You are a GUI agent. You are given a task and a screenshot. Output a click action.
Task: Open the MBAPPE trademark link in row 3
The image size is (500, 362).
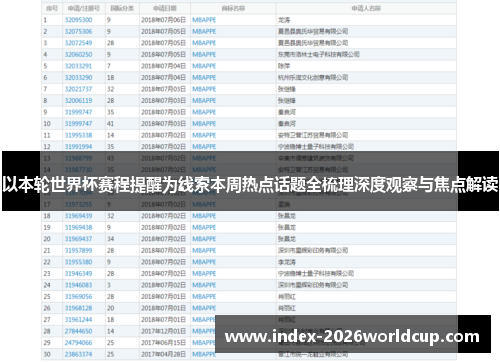pos(204,43)
